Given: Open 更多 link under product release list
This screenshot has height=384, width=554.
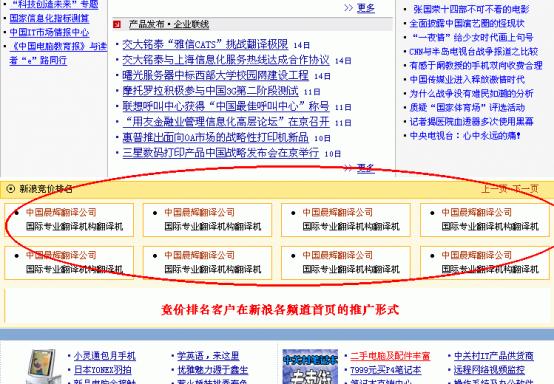Looking at the screenshot, I should [x=365, y=167].
